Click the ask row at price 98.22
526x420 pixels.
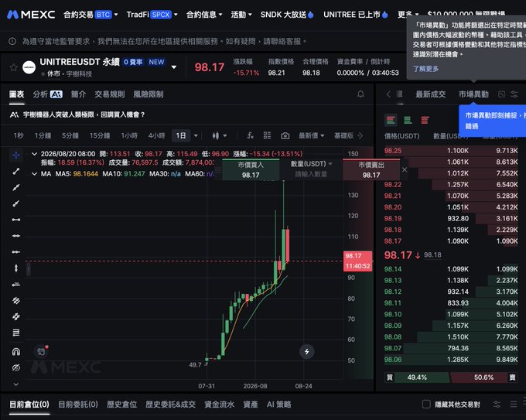(x=451, y=185)
